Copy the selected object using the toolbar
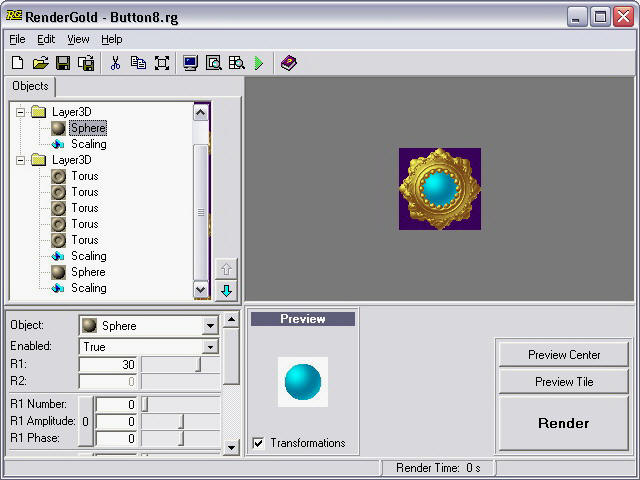This screenshot has height=480, width=640. (x=138, y=63)
